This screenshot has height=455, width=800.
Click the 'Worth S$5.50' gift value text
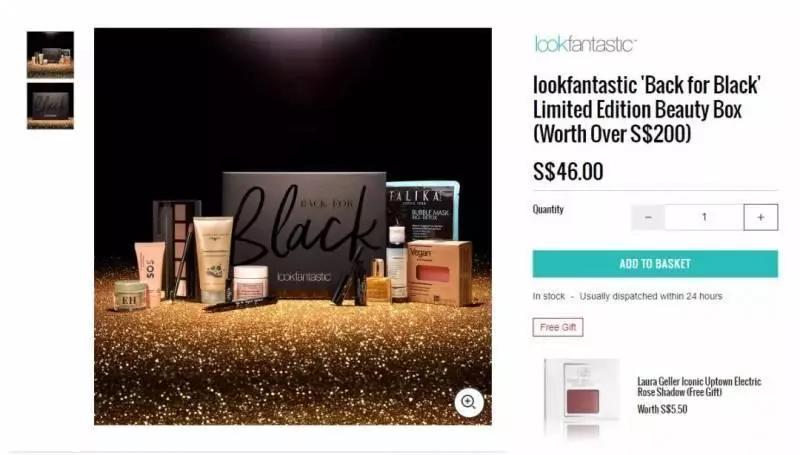pyautogui.click(x=662, y=409)
